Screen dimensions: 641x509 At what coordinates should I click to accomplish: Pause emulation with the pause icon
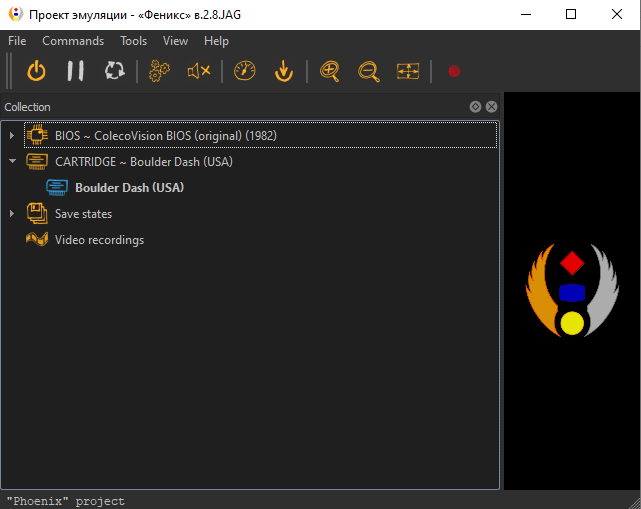pyautogui.click(x=75, y=71)
